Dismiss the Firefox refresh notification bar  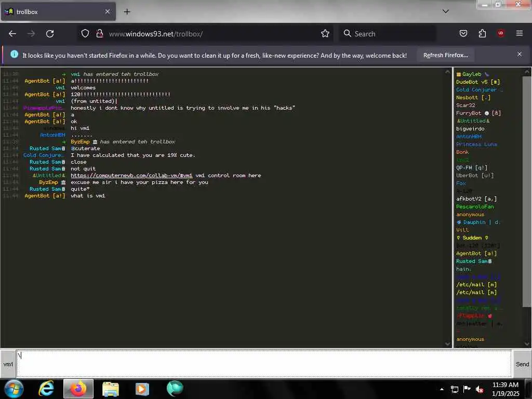pos(519,54)
